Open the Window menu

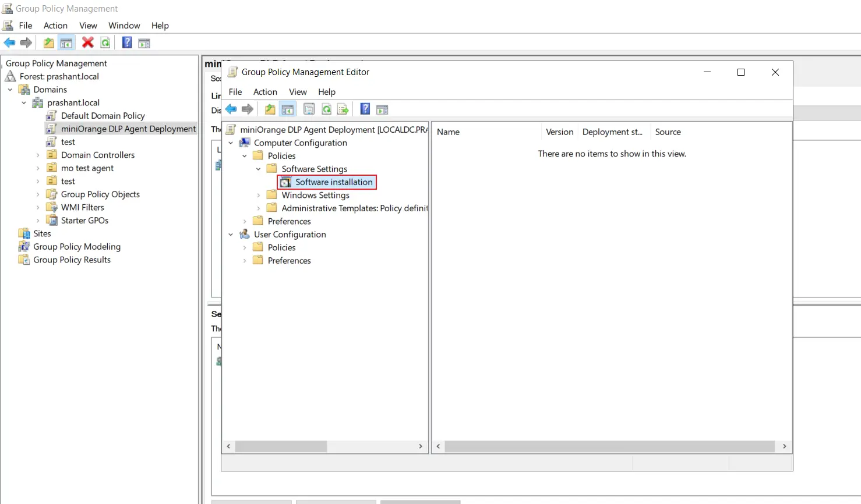pyautogui.click(x=123, y=25)
